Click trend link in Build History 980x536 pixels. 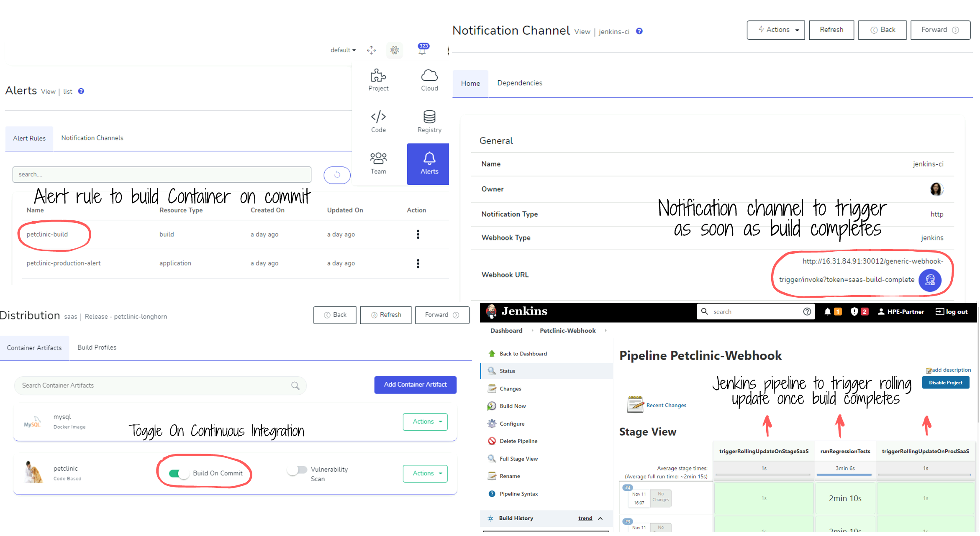(x=585, y=518)
